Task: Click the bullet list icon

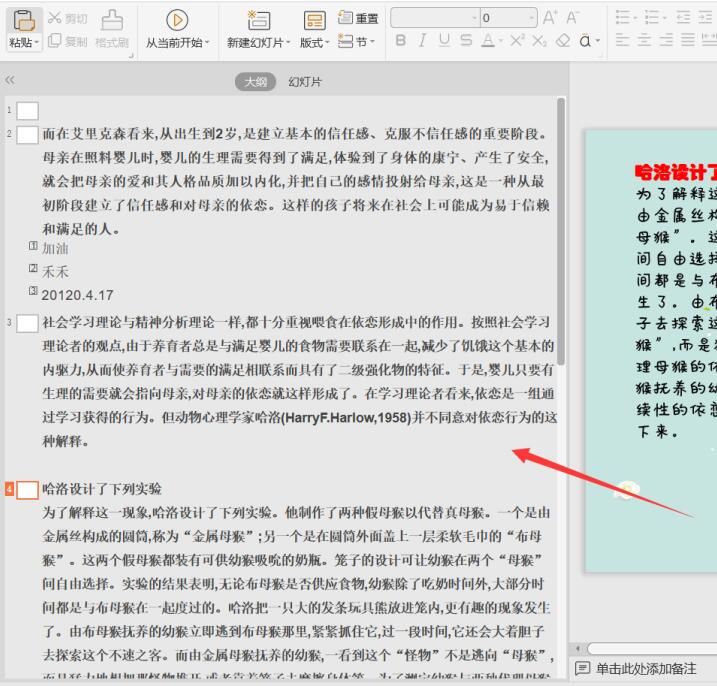Action: pyautogui.click(x=623, y=18)
